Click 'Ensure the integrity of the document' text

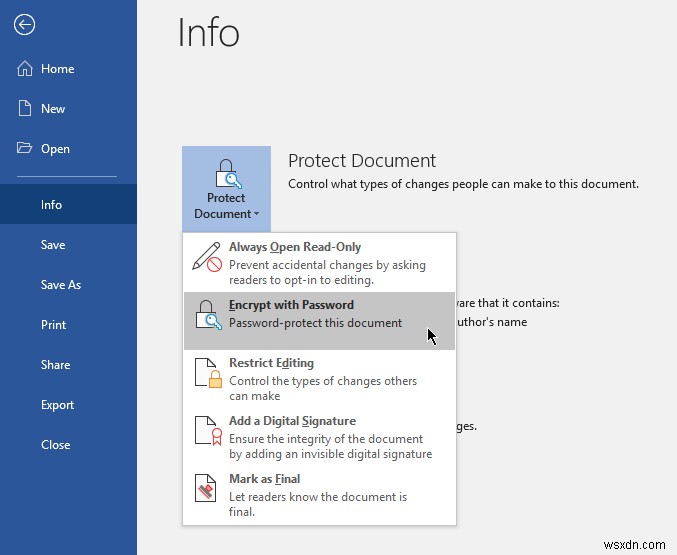[326, 439]
